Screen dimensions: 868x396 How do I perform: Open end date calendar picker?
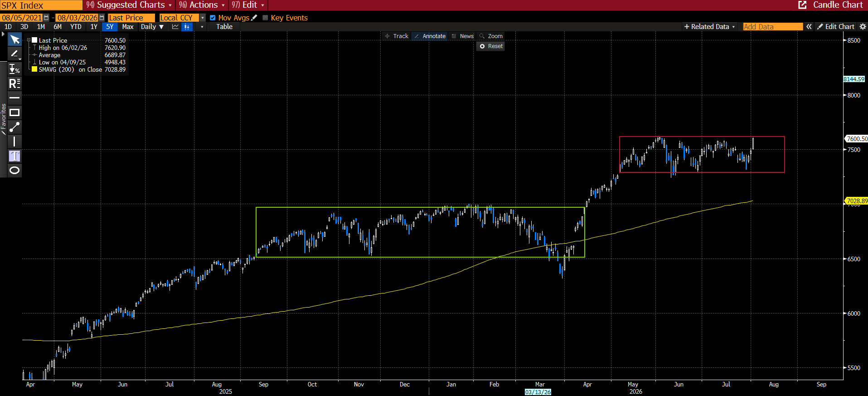[x=102, y=18]
